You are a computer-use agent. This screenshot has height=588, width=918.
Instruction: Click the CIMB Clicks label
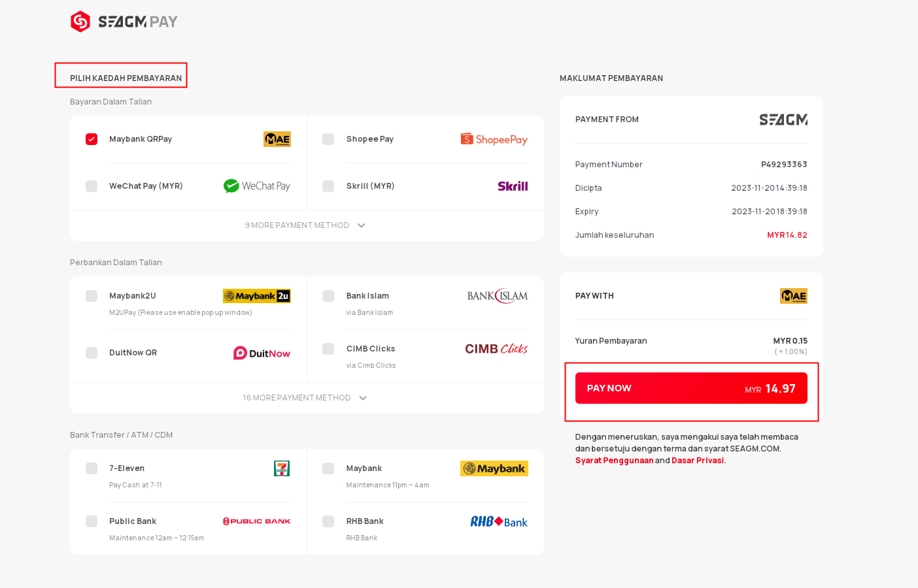tap(371, 349)
